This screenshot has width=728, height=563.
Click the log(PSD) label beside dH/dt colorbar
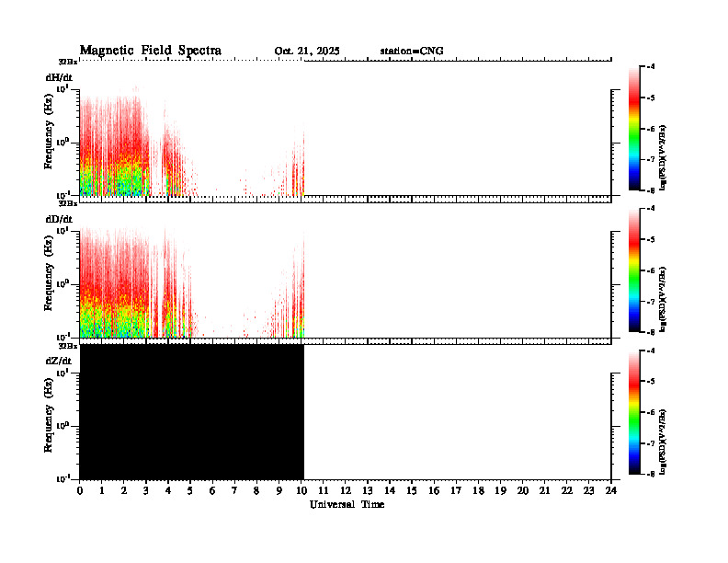pos(663,157)
